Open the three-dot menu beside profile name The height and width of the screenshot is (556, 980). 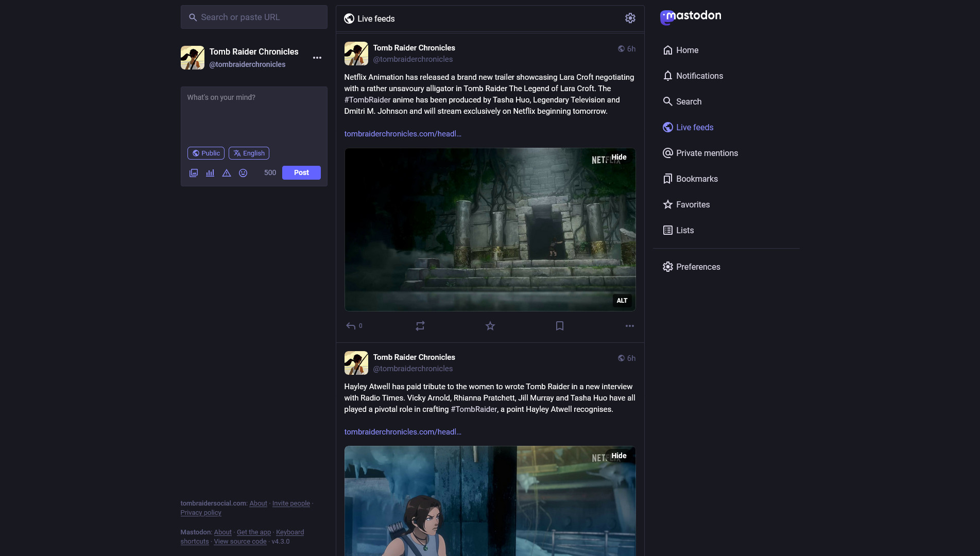pos(317,58)
